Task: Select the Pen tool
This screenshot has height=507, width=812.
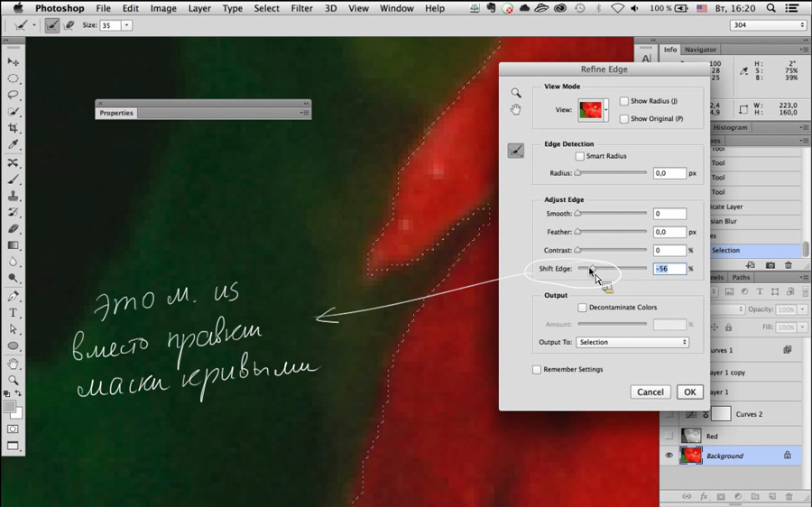Action: coord(13,296)
